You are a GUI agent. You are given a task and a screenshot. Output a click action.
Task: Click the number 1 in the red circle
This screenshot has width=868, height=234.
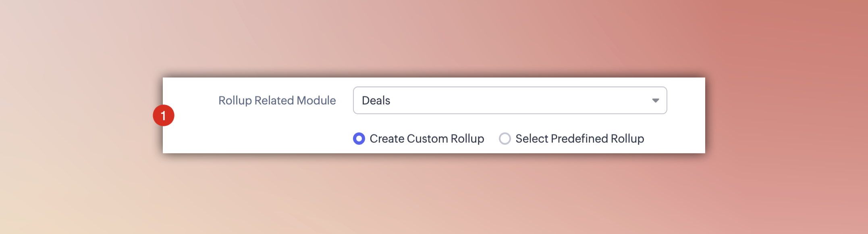[x=163, y=116]
